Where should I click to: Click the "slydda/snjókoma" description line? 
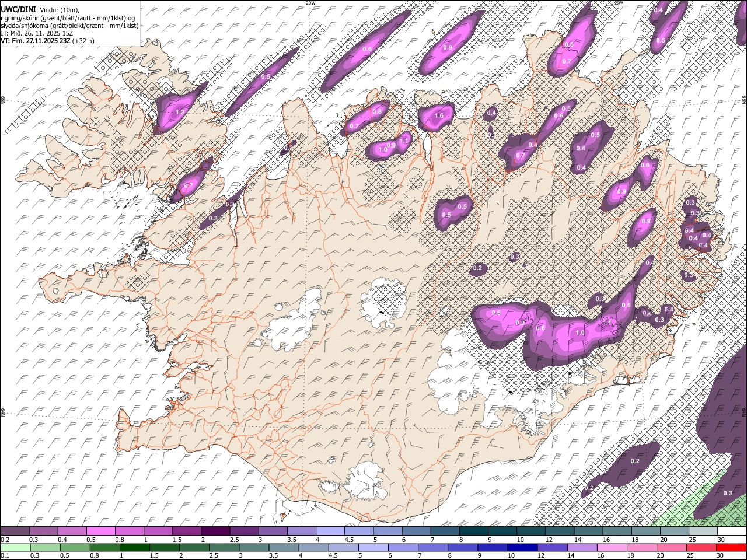[69, 26]
